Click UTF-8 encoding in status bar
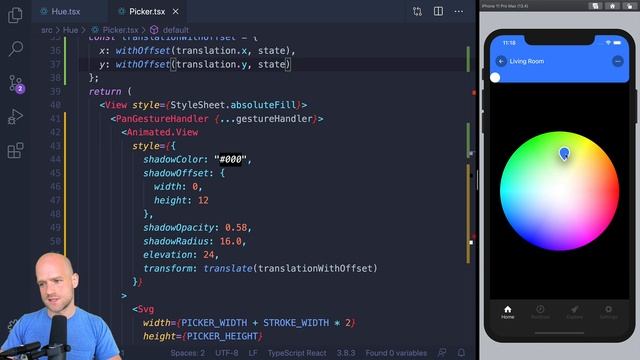This screenshot has height=360, width=640. pos(227,353)
